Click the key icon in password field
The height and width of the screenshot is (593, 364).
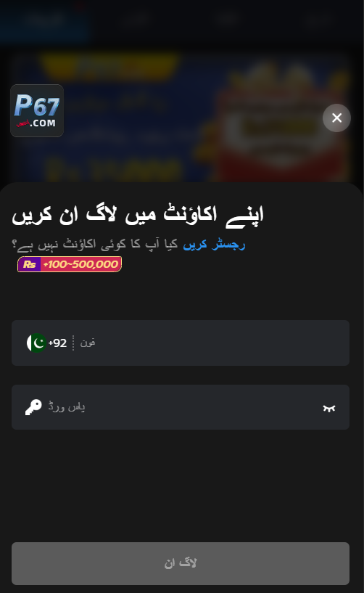pyautogui.click(x=33, y=407)
